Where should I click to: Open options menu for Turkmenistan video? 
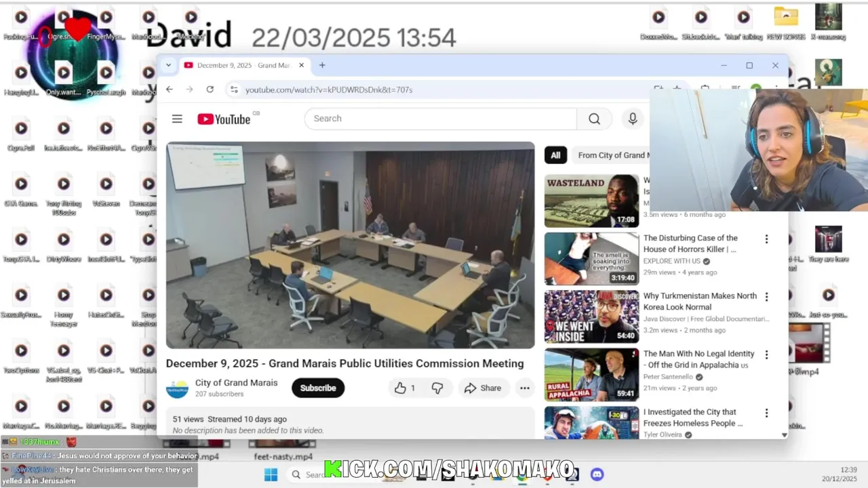(767, 297)
